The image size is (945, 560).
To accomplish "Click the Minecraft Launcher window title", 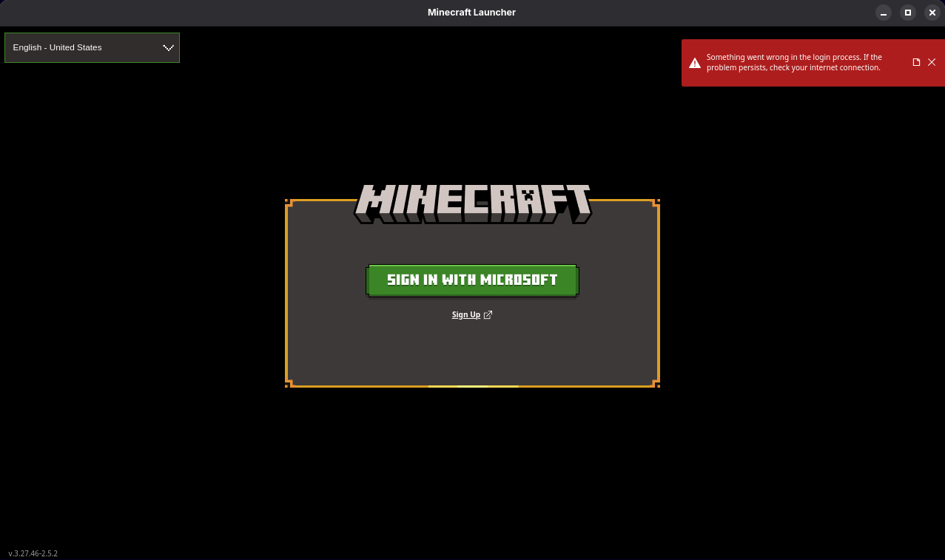I will coord(471,12).
